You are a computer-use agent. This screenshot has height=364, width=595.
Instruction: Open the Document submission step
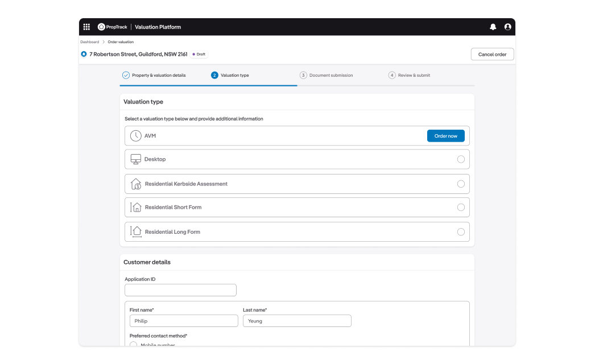click(x=331, y=75)
